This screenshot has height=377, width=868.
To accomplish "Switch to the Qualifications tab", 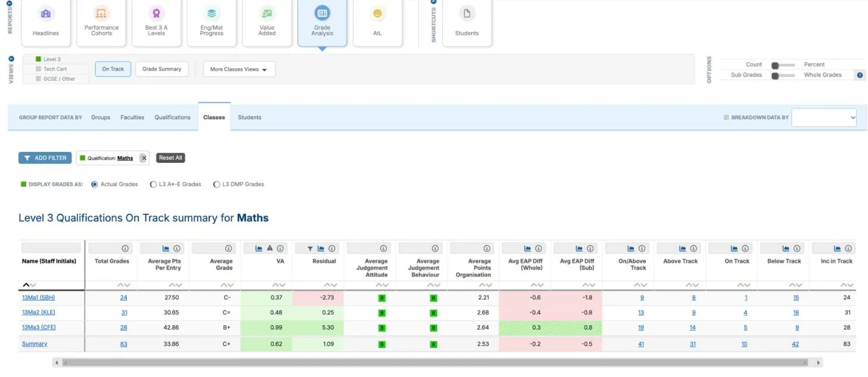I will [172, 118].
